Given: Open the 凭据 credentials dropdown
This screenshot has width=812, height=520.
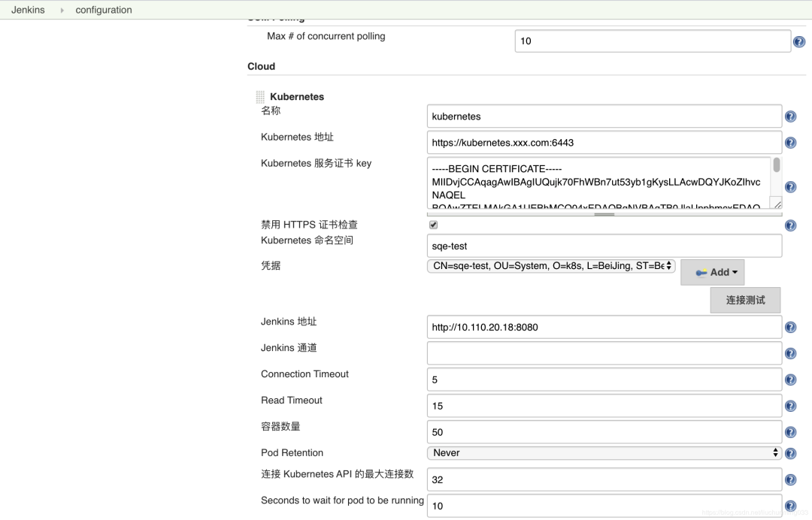Looking at the screenshot, I should click(x=551, y=266).
